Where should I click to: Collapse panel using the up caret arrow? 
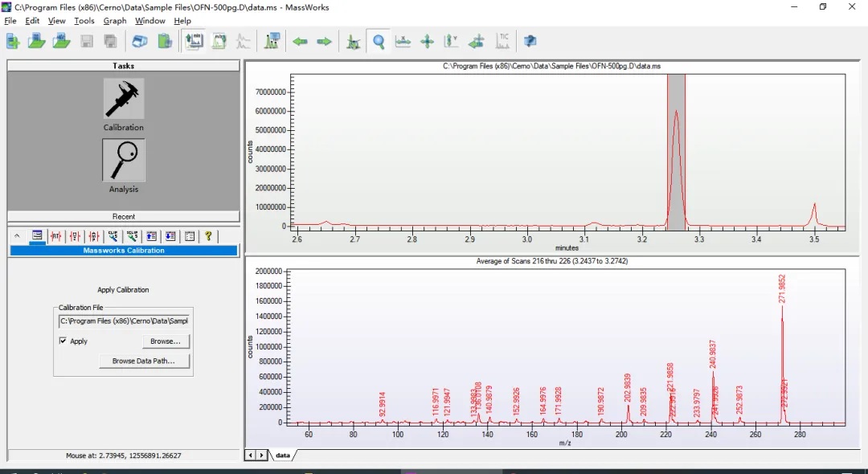click(x=17, y=236)
